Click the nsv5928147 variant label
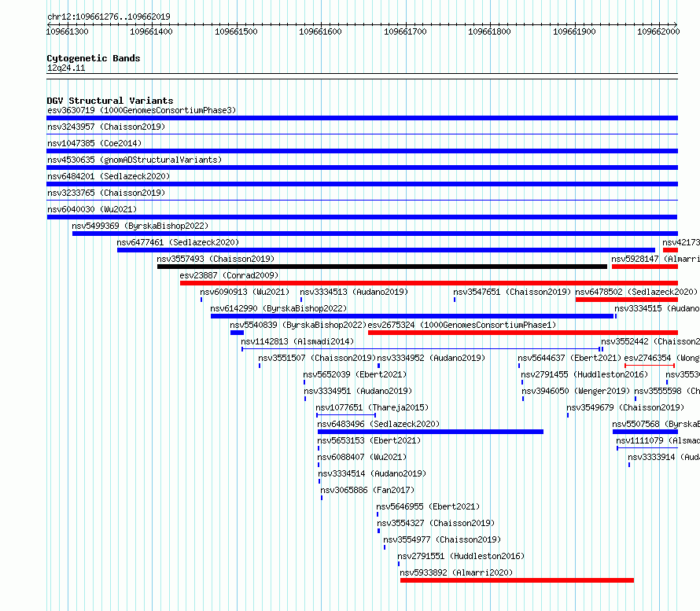The image size is (700, 611). [655, 259]
